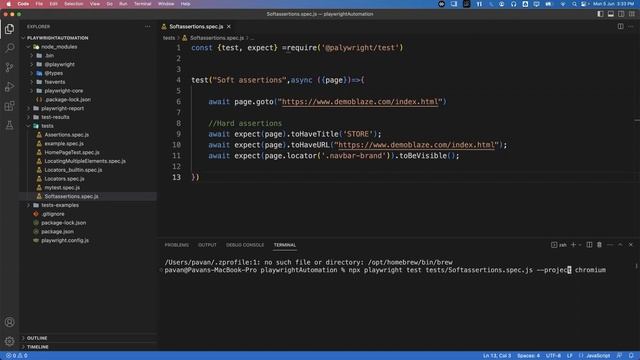Customize layout button in title bar
The height and width of the screenshot is (360, 640).
631,14
